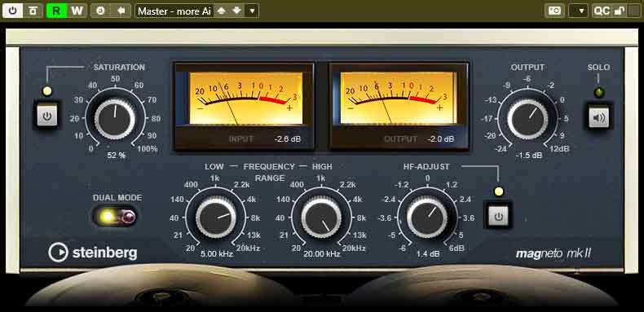This screenshot has width=644, height=312.
Task: Click the 52 % saturation value field
Action: coord(117,155)
